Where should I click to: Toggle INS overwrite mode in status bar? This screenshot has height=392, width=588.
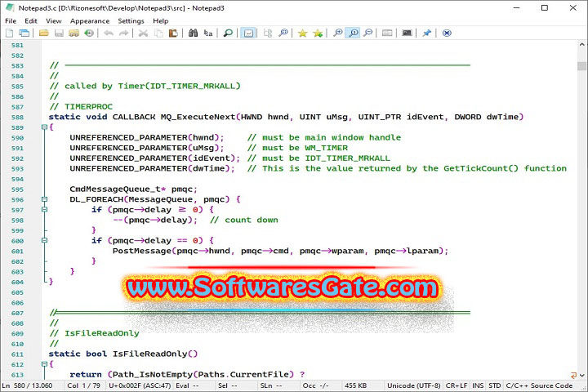coord(478,385)
